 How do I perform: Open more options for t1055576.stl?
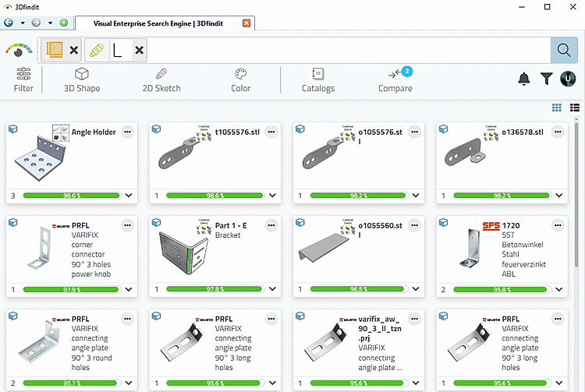click(x=271, y=132)
